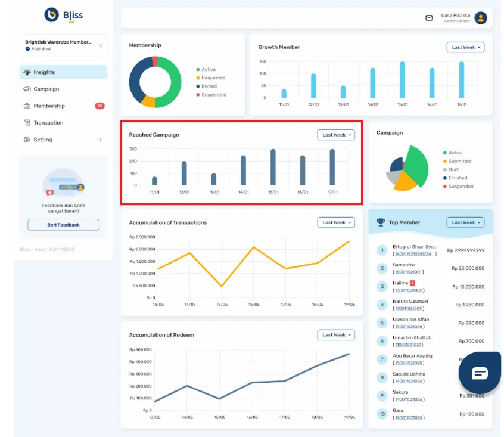Image resolution: width=504 pixels, height=437 pixels.
Task: Click the mail envelope icon in header
Action: (429, 18)
